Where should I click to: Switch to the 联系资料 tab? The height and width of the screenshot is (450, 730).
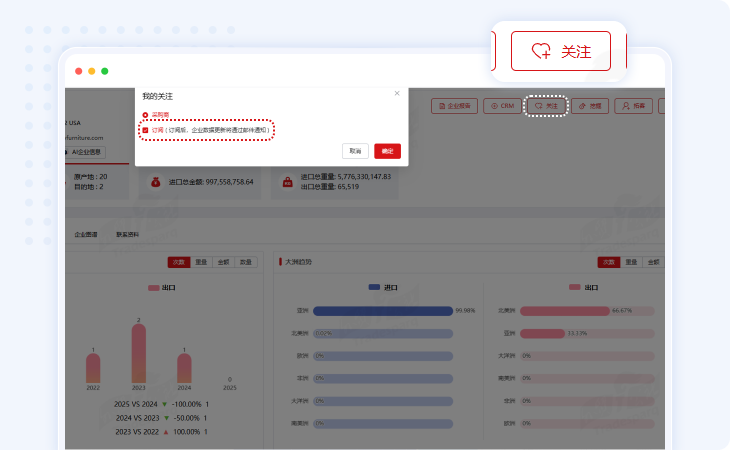(x=128, y=234)
